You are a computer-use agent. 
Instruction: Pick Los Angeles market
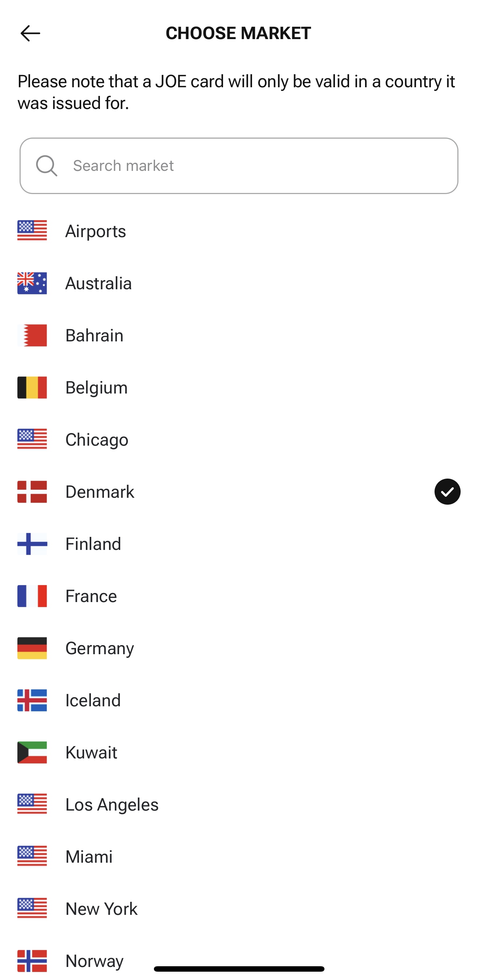click(112, 805)
